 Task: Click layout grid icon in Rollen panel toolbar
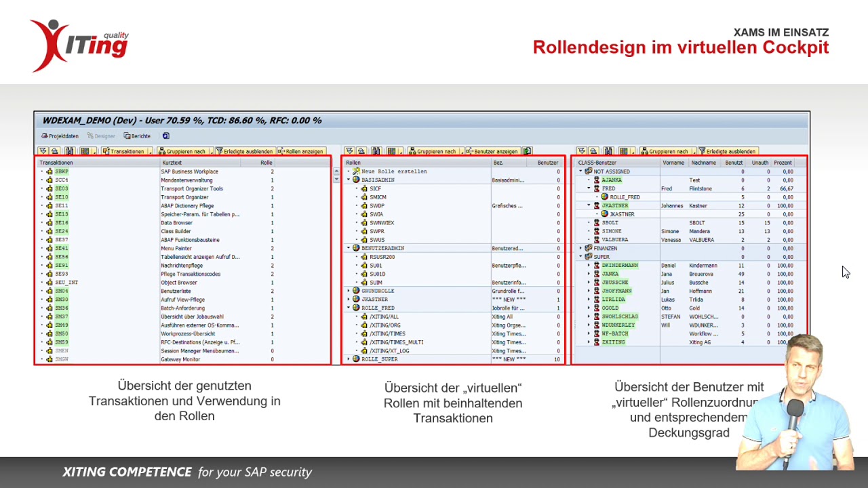click(x=391, y=151)
